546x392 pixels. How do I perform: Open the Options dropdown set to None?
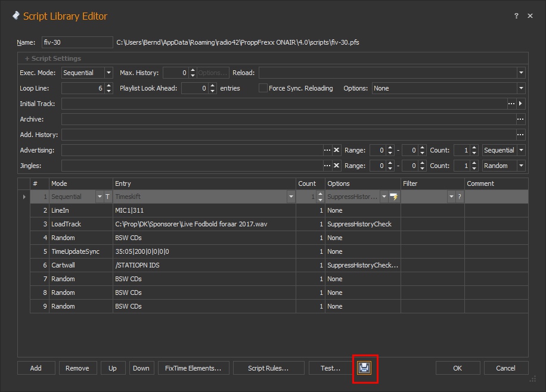click(x=521, y=88)
